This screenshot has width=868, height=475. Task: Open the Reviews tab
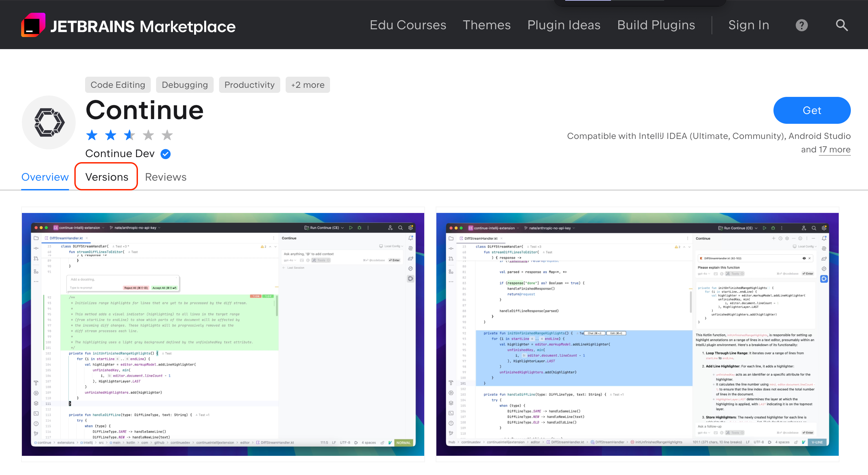[166, 177]
